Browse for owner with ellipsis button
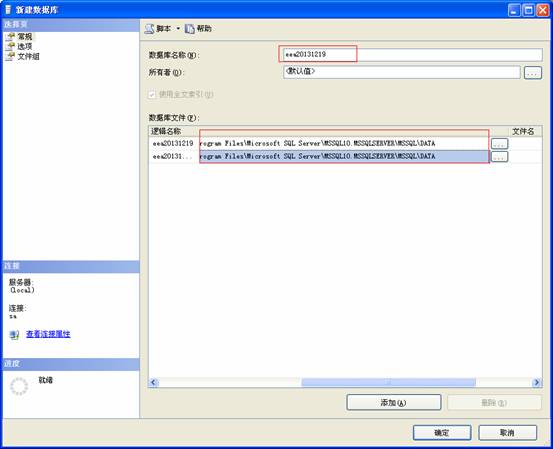Screen dimensions: 553x449 tap(533, 73)
